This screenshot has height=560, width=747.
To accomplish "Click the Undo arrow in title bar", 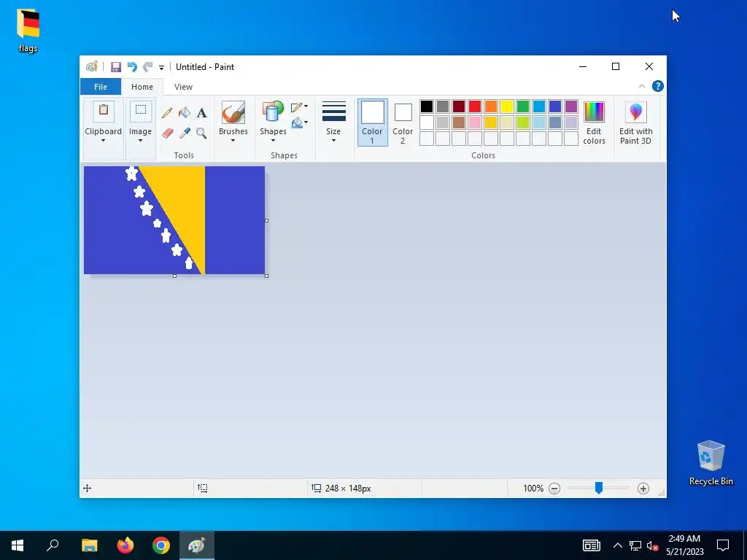I will (x=132, y=67).
